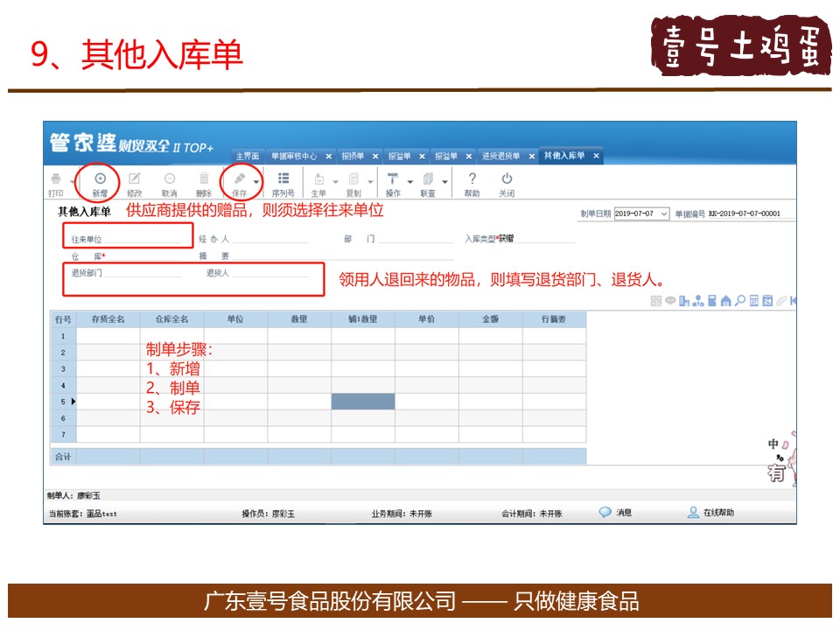
Task: Click the 关闭 power icon in toolbar
Action: [x=507, y=178]
